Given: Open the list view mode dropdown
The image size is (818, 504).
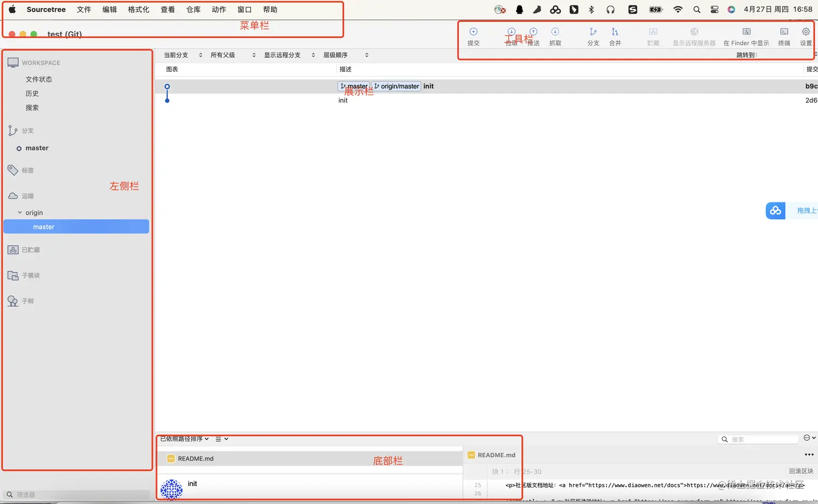Looking at the screenshot, I should tap(222, 439).
